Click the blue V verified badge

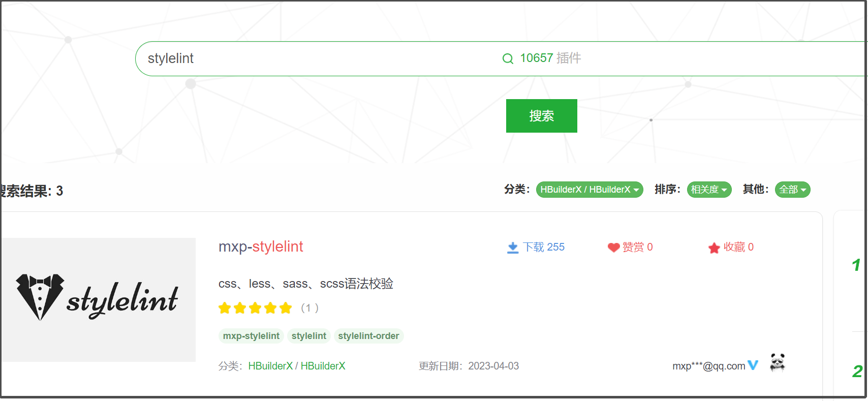(753, 365)
